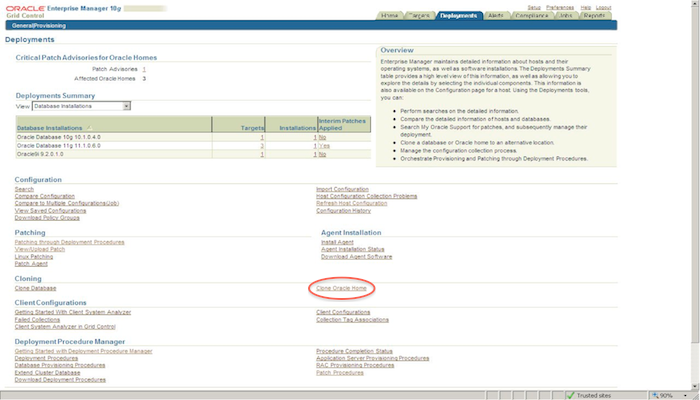Click the Patch Agent link

coord(31,264)
